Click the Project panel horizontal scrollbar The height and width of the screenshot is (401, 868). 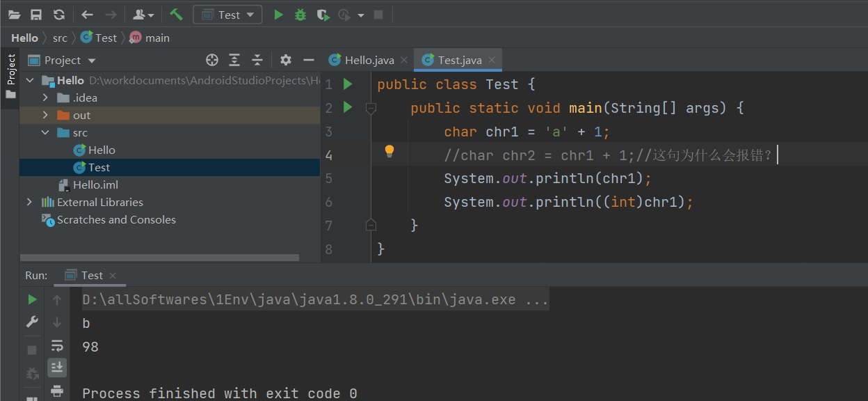point(159,258)
